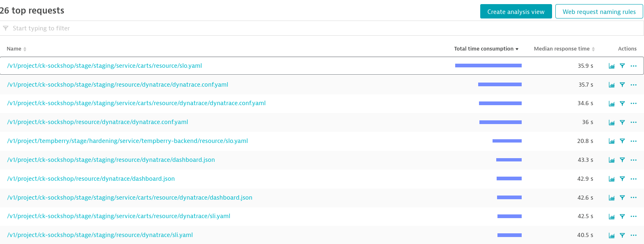This screenshot has width=644, height=244.
Task: Click time consumption bar for carts slo.yaml
Action: click(488, 66)
